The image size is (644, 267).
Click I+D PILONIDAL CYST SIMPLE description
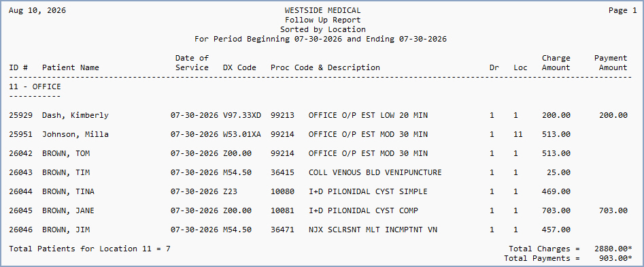(368, 191)
